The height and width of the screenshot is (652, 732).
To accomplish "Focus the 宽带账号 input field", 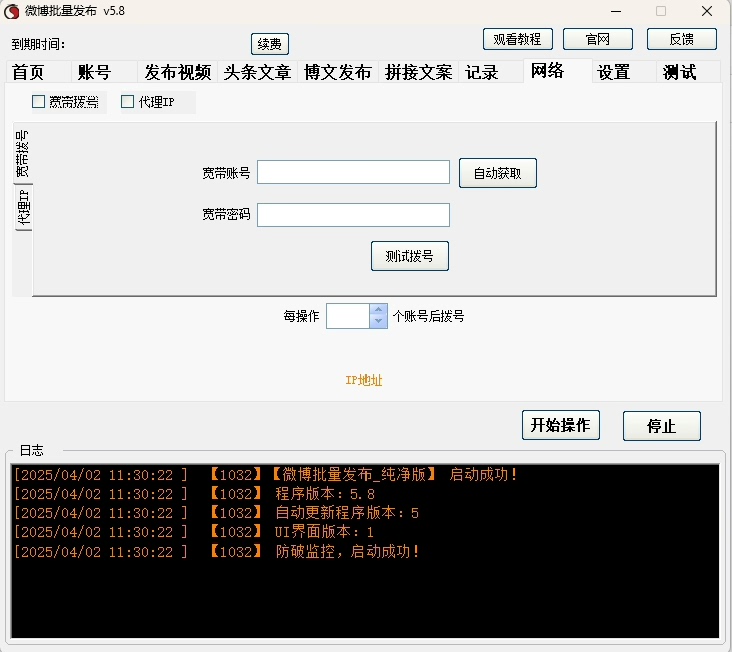I will 353,172.
